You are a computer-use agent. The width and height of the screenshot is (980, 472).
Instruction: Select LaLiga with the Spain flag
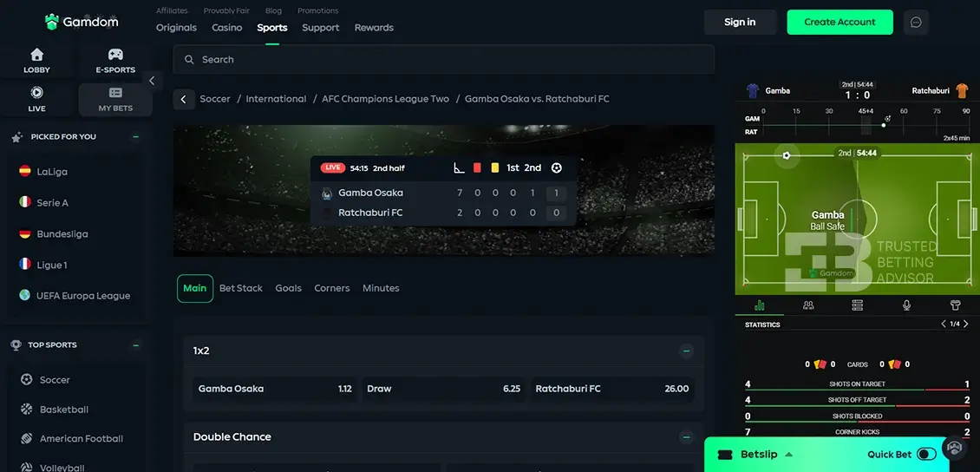tap(43, 171)
